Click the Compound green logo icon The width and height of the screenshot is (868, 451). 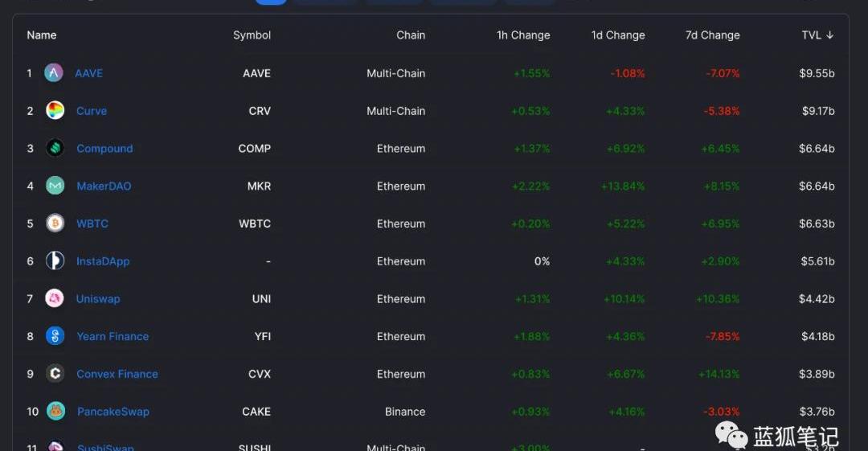tap(55, 149)
